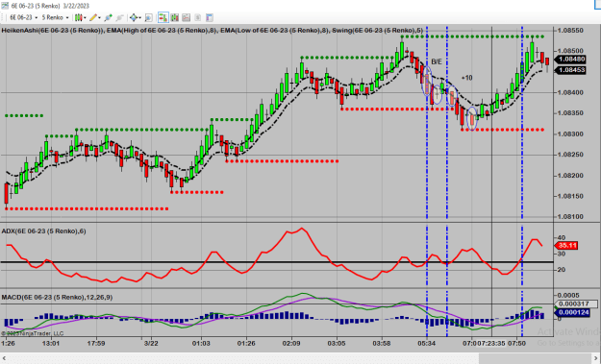Click the MACD axis label 0.0005
This screenshot has width=601, height=364.
point(568,296)
